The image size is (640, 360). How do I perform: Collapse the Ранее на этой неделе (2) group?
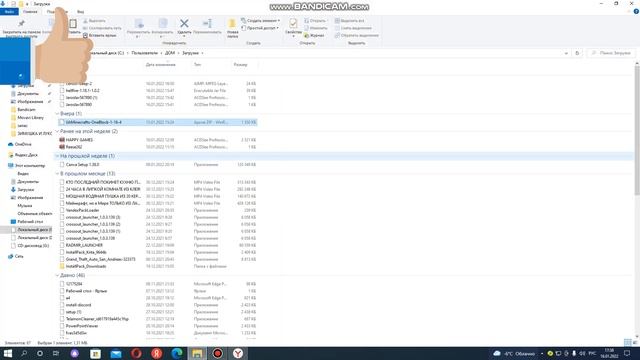[x=57, y=131]
